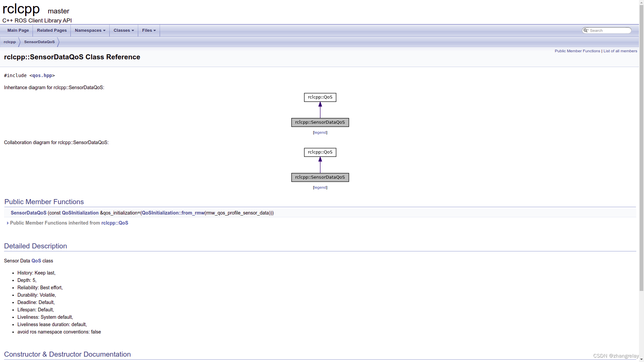This screenshot has width=644, height=362.
Task: Click the rclcpp::QoS node in the inheritance diagram
Action: [x=320, y=97]
